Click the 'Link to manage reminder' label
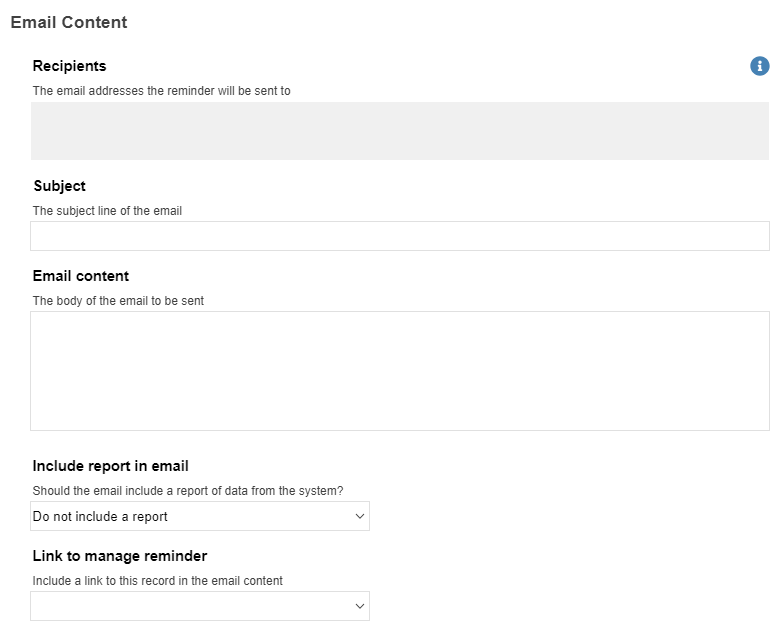782x628 pixels. click(120, 556)
